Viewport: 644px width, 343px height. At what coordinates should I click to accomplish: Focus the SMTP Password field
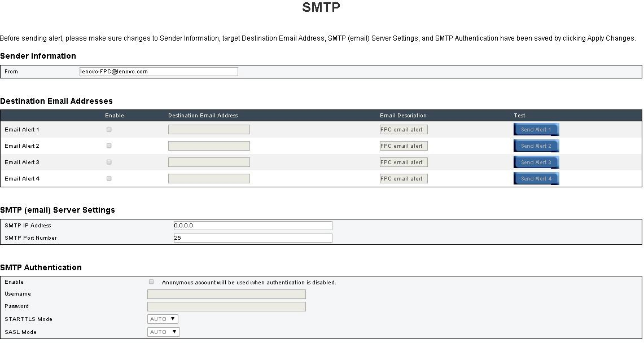tap(227, 307)
